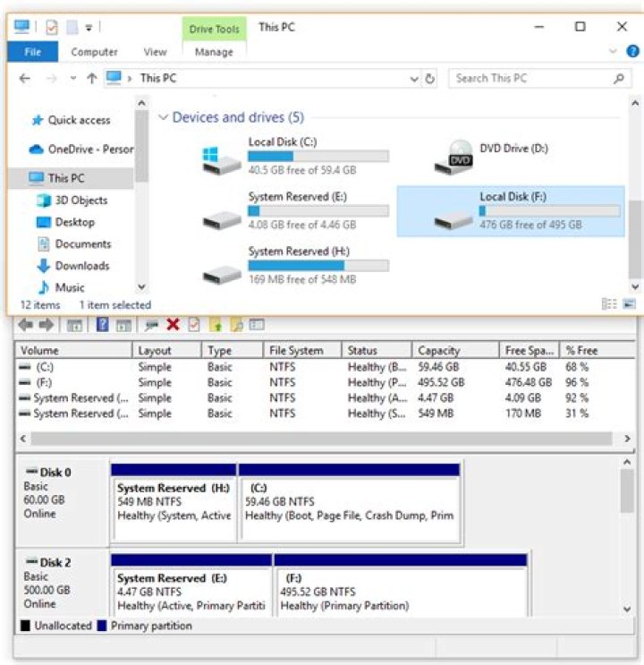Open recent locations dropdown arrow
The width and height of the screenshot is (644, 665).
[x=73, y=79]
